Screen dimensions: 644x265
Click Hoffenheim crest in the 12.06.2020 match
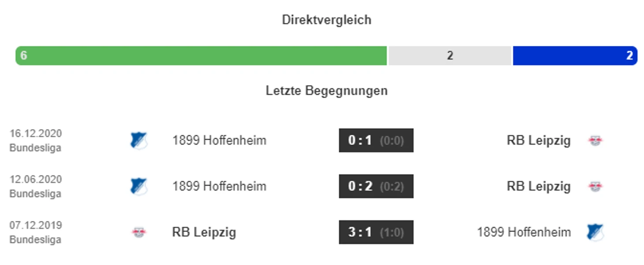[x=139, y=187]
